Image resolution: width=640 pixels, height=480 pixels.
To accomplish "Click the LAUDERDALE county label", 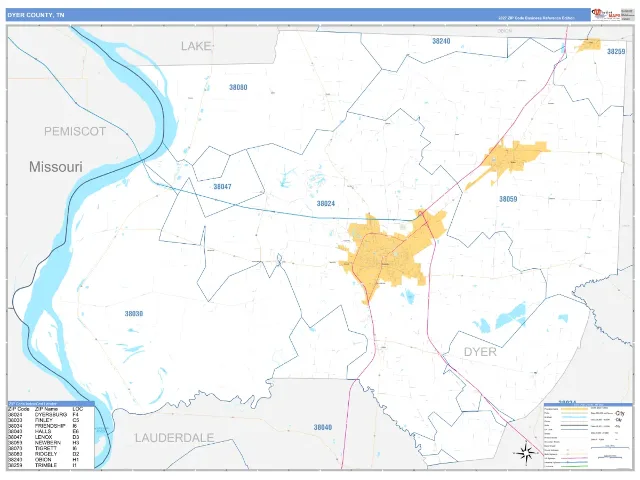I will pos(174,438).
